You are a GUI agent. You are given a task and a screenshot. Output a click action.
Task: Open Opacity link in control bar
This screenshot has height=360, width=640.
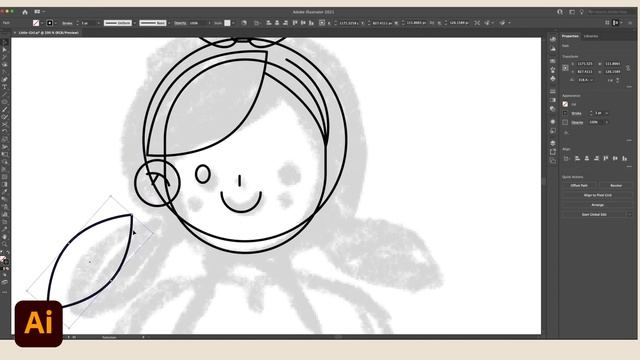(x=180, y=23)
